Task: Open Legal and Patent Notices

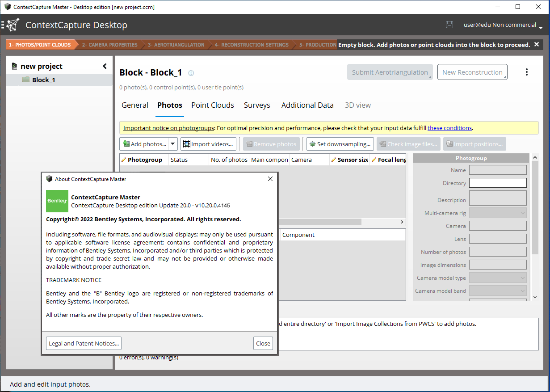Action: (84, 343)
